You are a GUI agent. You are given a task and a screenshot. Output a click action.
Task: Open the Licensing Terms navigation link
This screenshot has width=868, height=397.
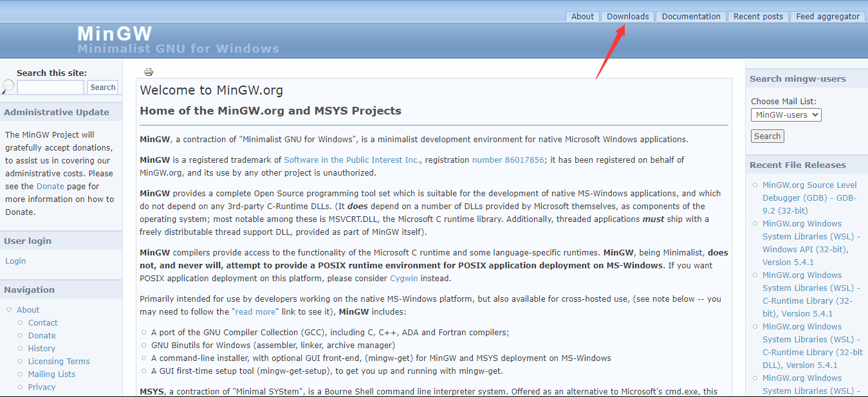pos(59,361)
